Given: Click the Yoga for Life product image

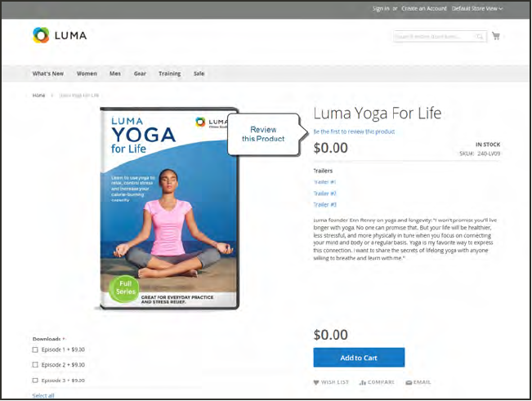Looking at the screenshot, I should (x=168, y=208).
